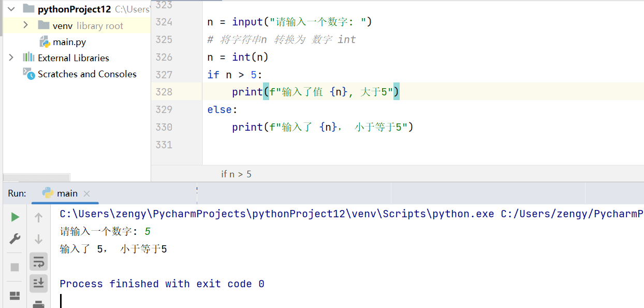Switch to the main run tab

coord(67,193)
